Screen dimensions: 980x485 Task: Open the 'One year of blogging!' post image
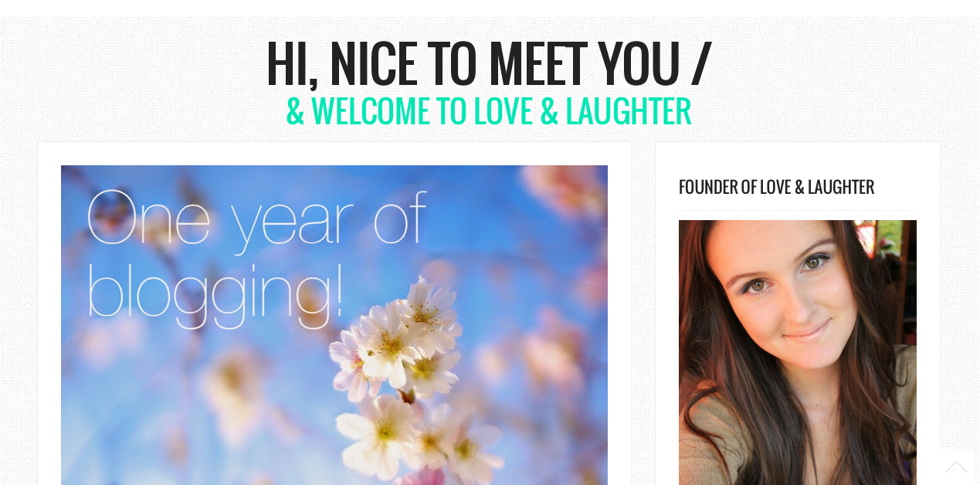tap(334, 325)
